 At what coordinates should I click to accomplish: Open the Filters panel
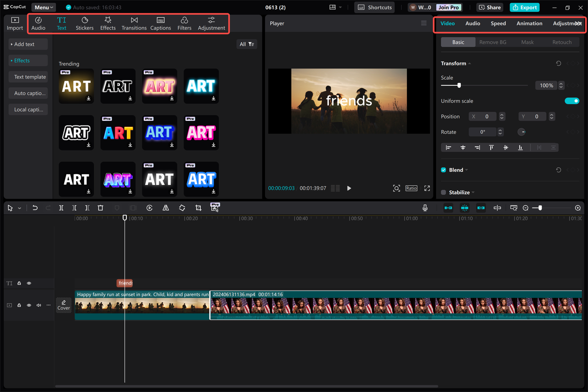(184, 23)
